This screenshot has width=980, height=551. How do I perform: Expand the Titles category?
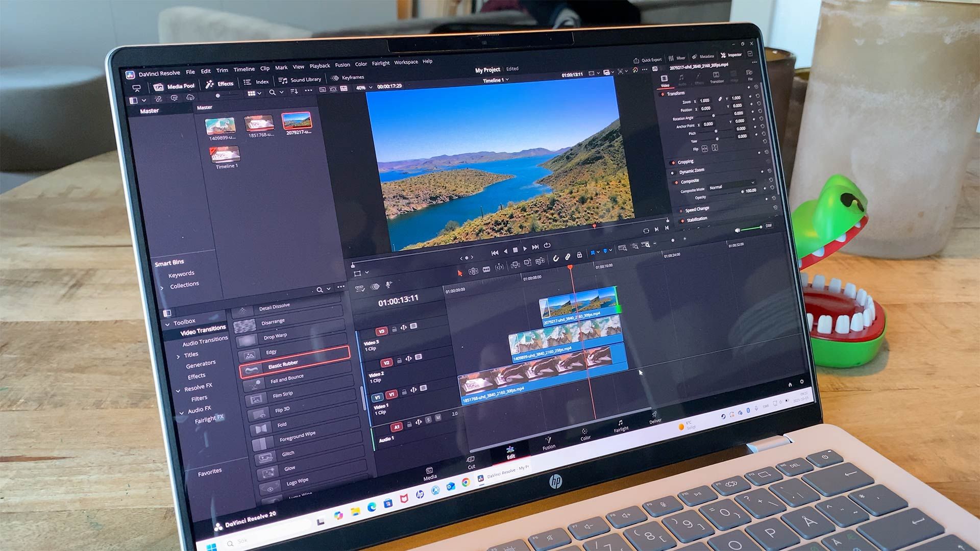coord(178,356)
